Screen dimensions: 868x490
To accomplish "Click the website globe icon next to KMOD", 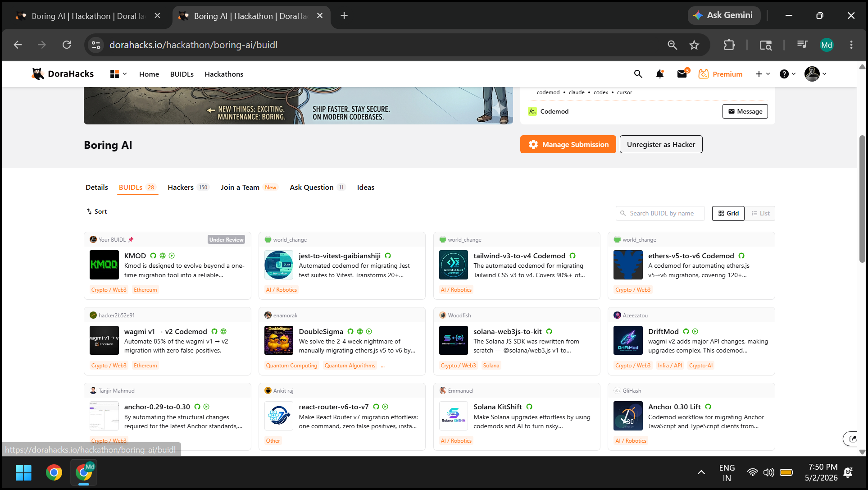I will click(x=163, y=256).
